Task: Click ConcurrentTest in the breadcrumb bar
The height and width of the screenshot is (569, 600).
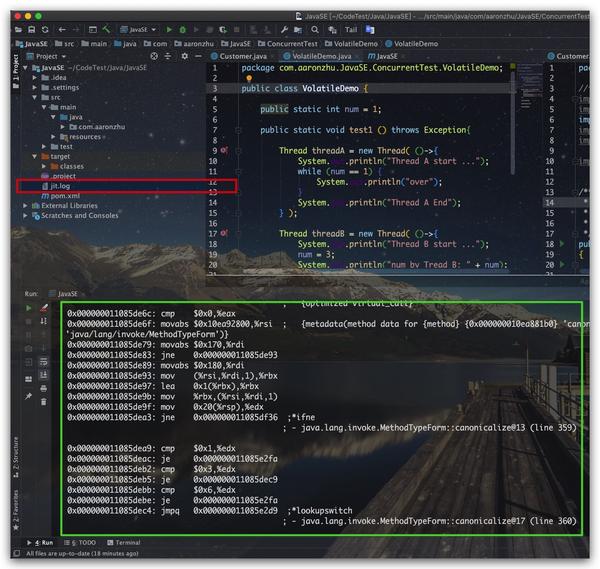Action: (288, 44)
